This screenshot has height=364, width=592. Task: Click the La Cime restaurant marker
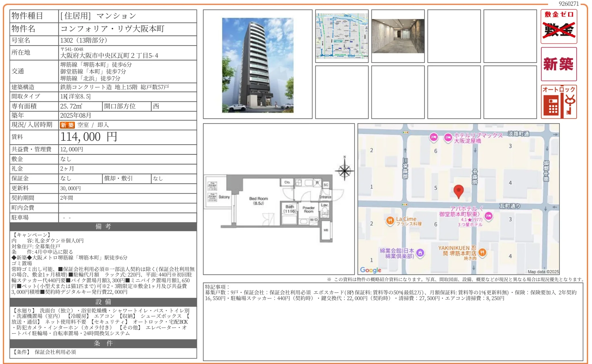(390, 221)
